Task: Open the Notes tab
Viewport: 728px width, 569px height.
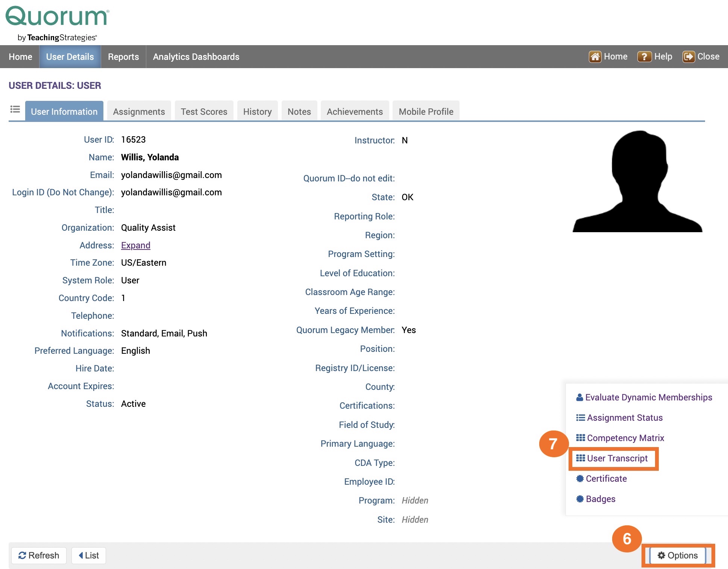Action: coord(299,111)
